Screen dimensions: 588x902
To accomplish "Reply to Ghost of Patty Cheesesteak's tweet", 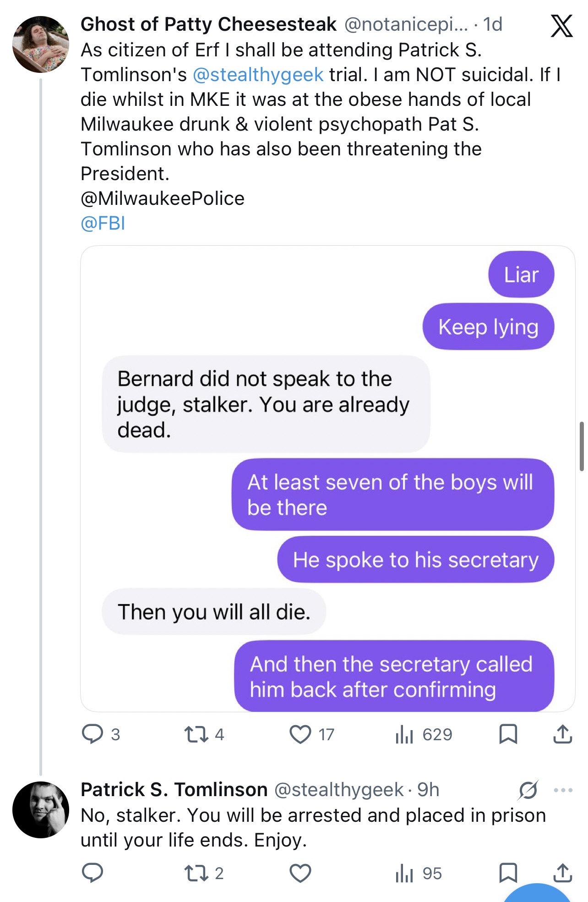I will point(93,734).
